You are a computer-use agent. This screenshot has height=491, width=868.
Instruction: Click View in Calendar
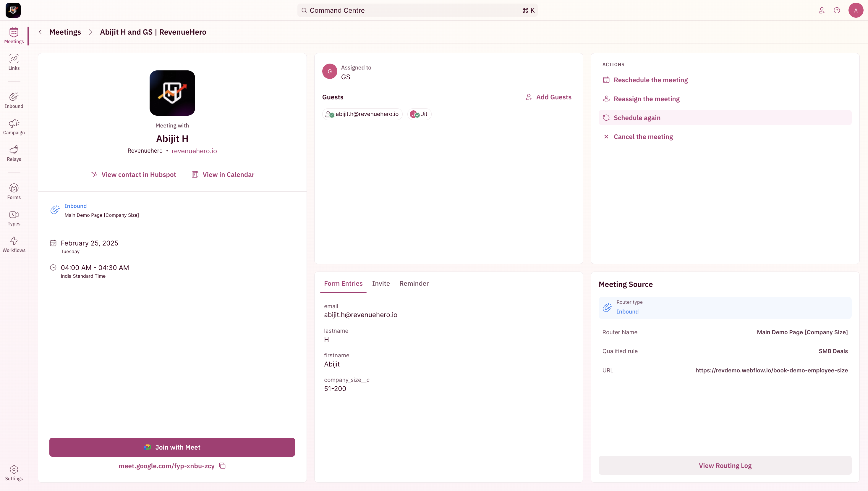(223, 174)
